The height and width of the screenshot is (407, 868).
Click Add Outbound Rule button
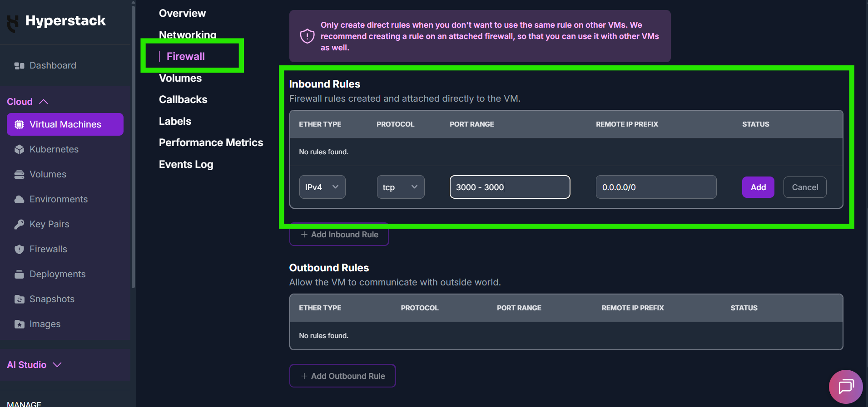pyautogui.click(x=342, y=376)
